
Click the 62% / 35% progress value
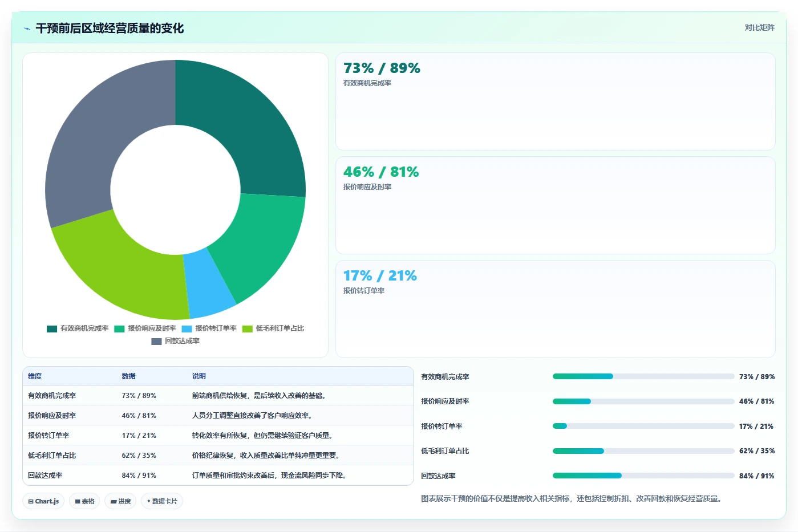pyautogui.click(x=756, y=451)
